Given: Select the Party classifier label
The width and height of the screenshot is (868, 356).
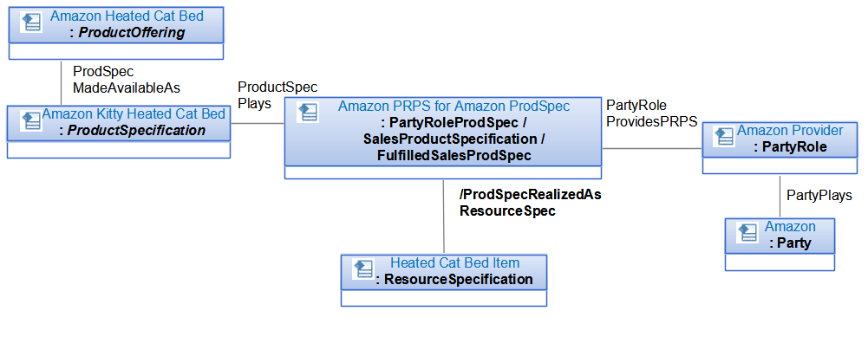Looking at the screenshot, I should [x=790, y=243].
